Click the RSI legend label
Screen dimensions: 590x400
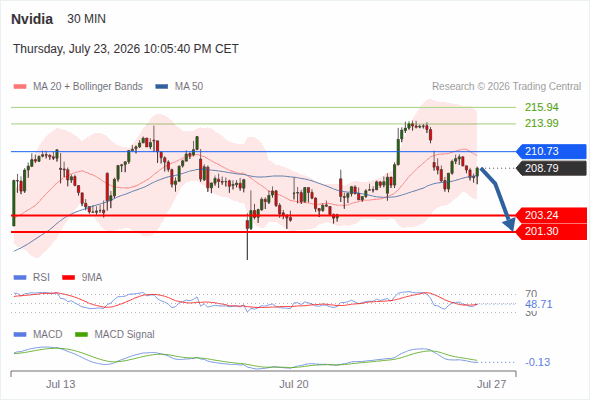click(41, 278)
